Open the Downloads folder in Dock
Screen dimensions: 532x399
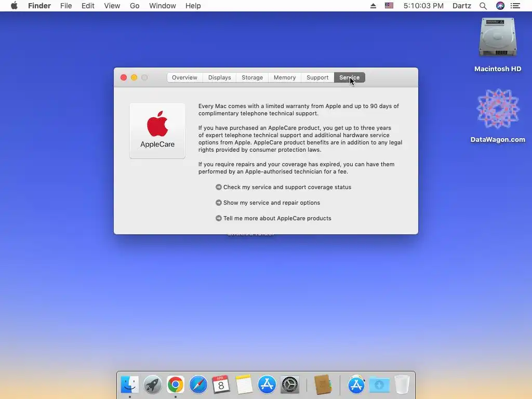379,384
